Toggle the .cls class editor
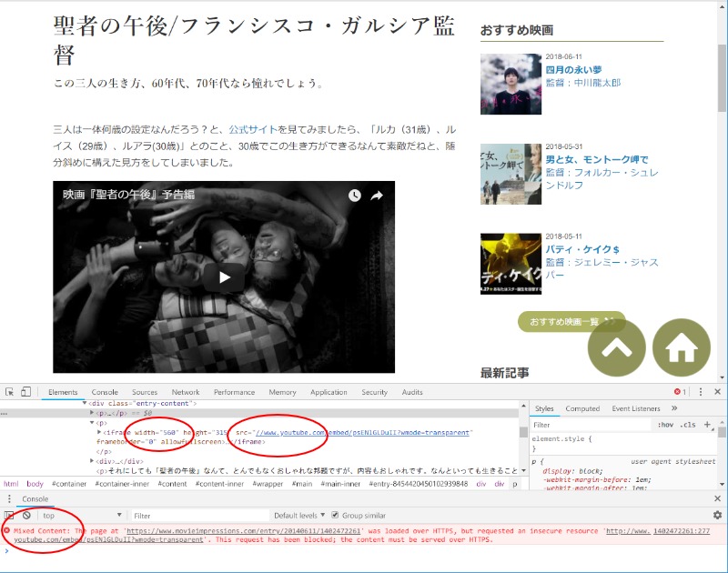The height and width of the screenshot is (573, 728). tap(690, 425)
